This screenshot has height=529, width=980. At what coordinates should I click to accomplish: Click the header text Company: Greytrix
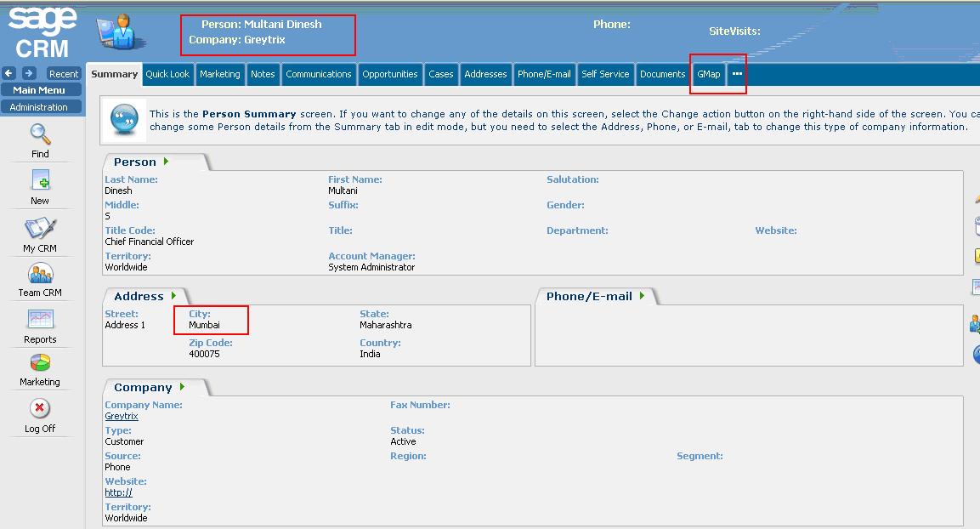coord(237,39)
